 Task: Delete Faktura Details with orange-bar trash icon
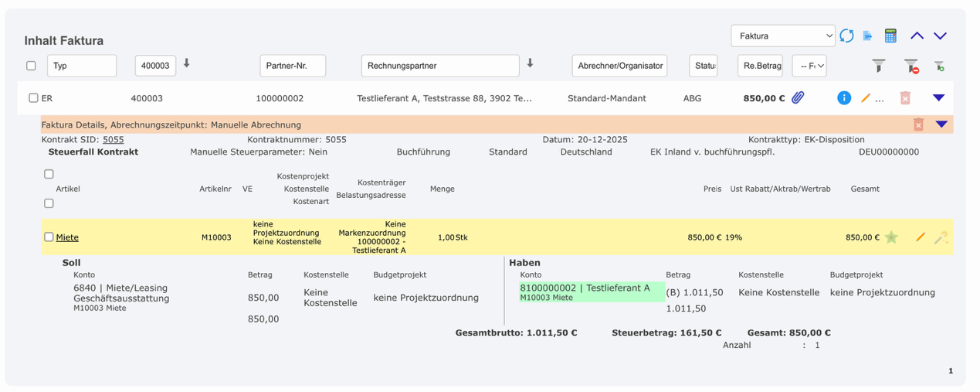[x=918, y=124]
